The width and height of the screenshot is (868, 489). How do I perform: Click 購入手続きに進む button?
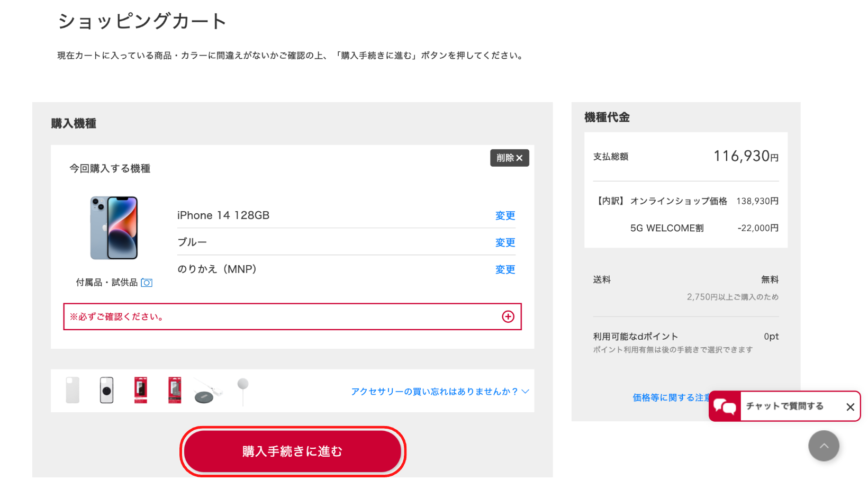pos(293,451)
